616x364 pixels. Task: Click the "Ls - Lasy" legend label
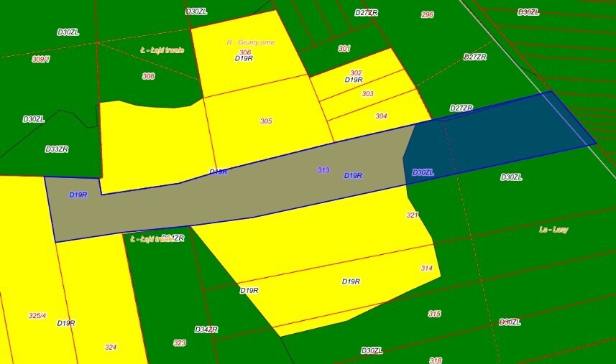tap(553, 230)
